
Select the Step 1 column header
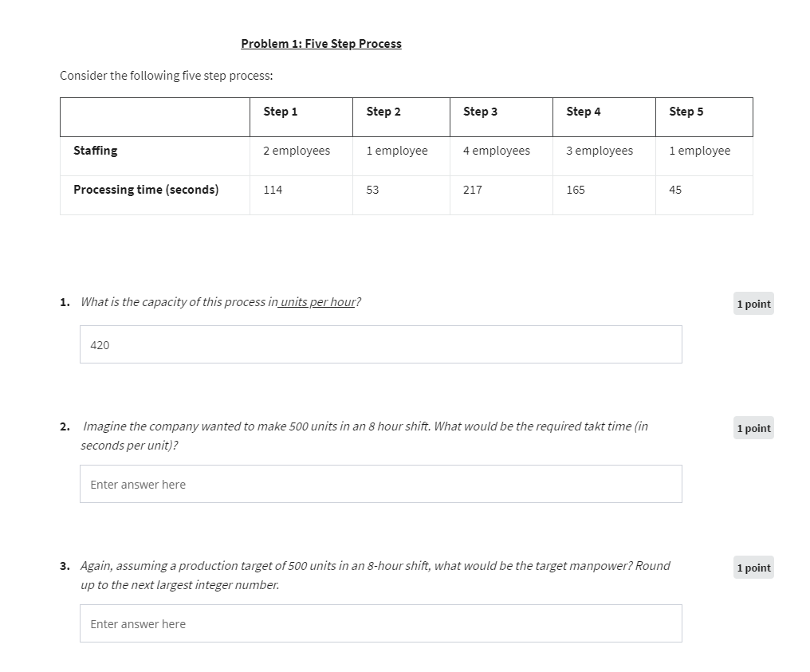[x=301, y=116]
